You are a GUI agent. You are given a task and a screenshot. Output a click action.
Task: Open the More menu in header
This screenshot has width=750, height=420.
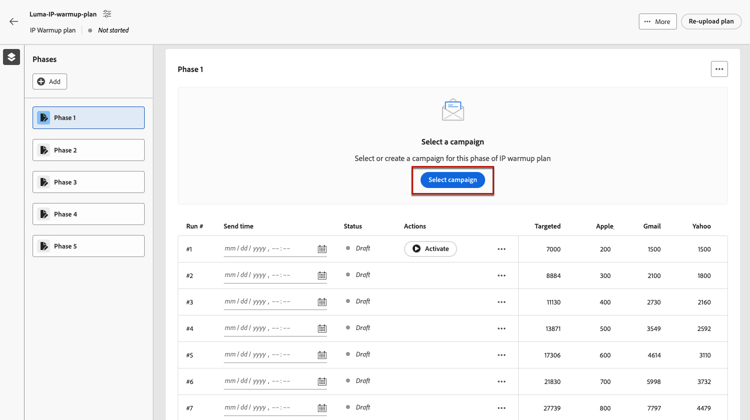(657, 21)
